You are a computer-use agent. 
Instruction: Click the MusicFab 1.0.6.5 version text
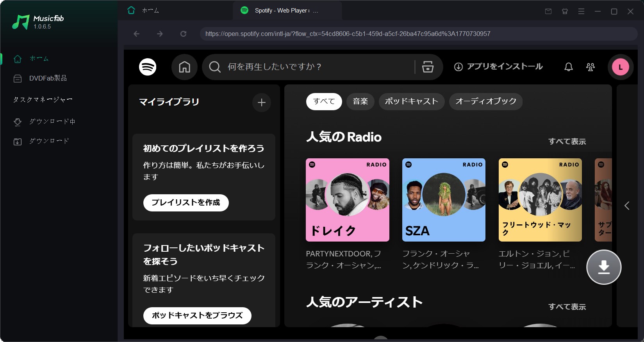point(42,27)
